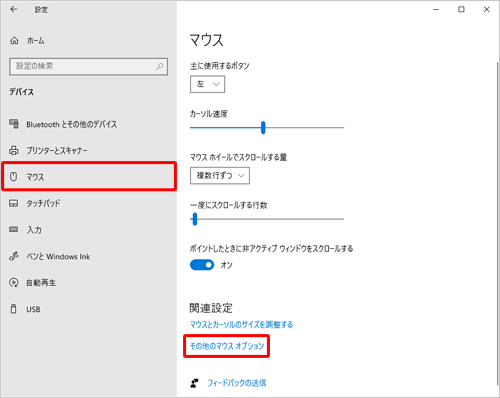Open フィードバックの送信 link

click(237, 383)
